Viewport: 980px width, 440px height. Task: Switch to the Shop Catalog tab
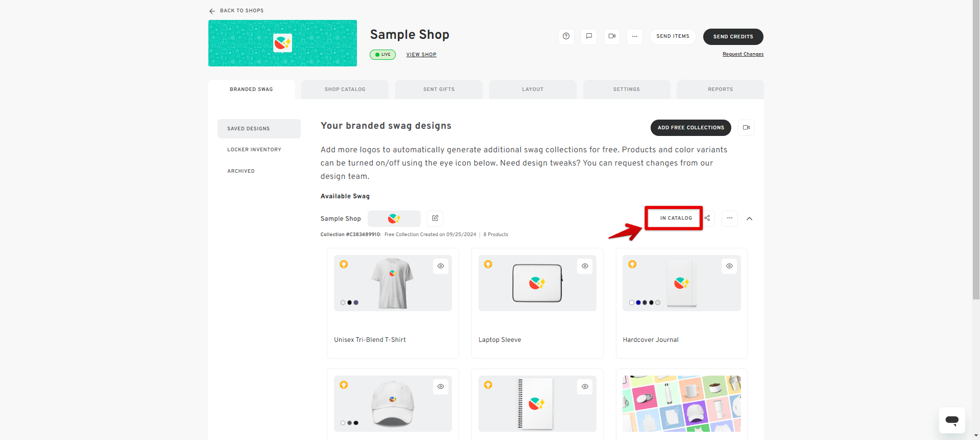click(x=345, y=89)
